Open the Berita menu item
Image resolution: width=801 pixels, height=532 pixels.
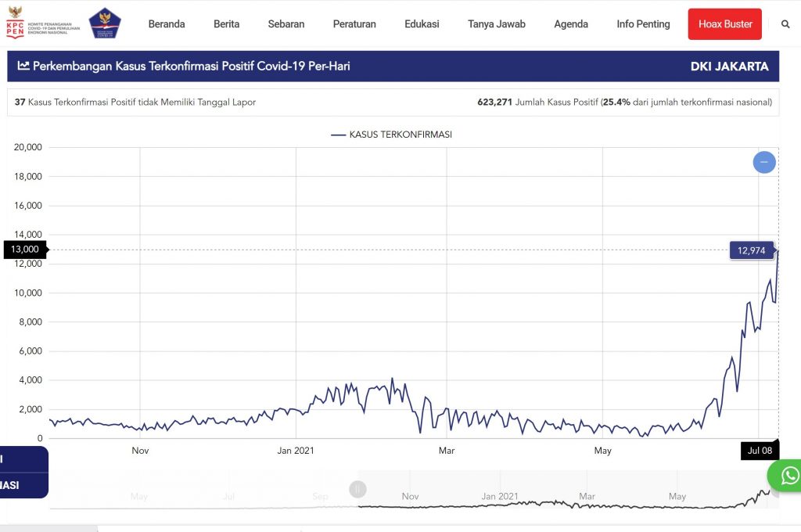click(226, 24)
